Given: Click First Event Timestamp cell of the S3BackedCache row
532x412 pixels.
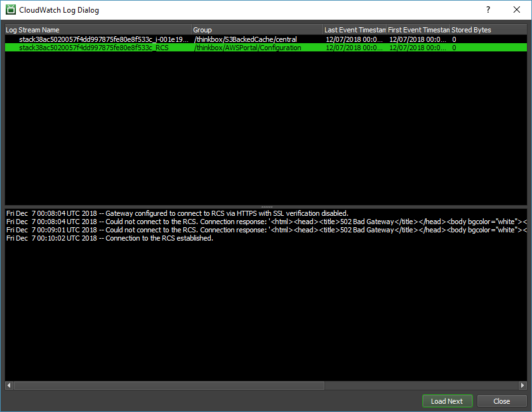Looking at the screenshot, I should (x=418, y=39).
